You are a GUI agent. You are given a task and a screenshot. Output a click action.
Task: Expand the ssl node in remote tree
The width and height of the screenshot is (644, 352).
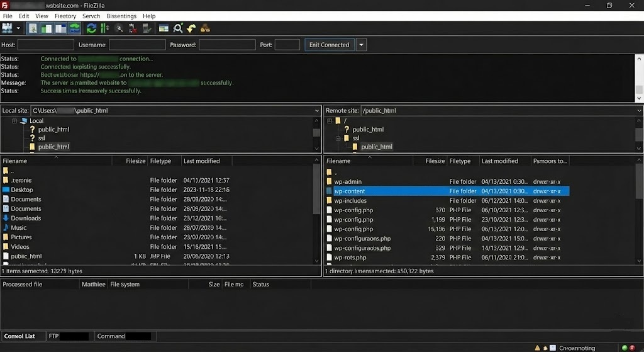(x=338, y=138)
